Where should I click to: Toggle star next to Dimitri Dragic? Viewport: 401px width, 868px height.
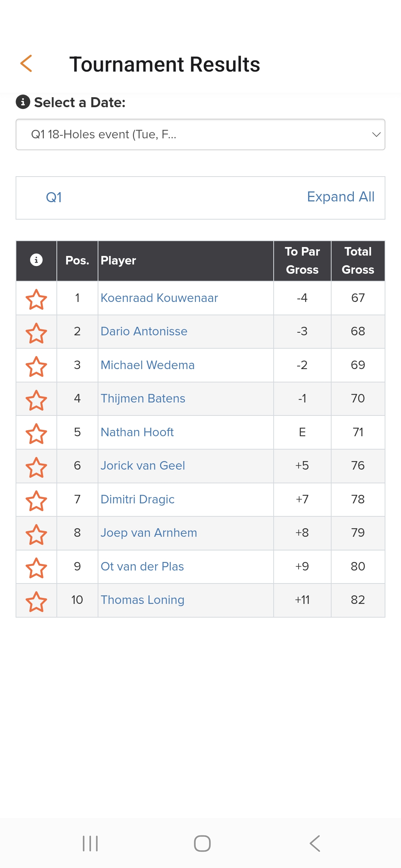pos(36,500)
